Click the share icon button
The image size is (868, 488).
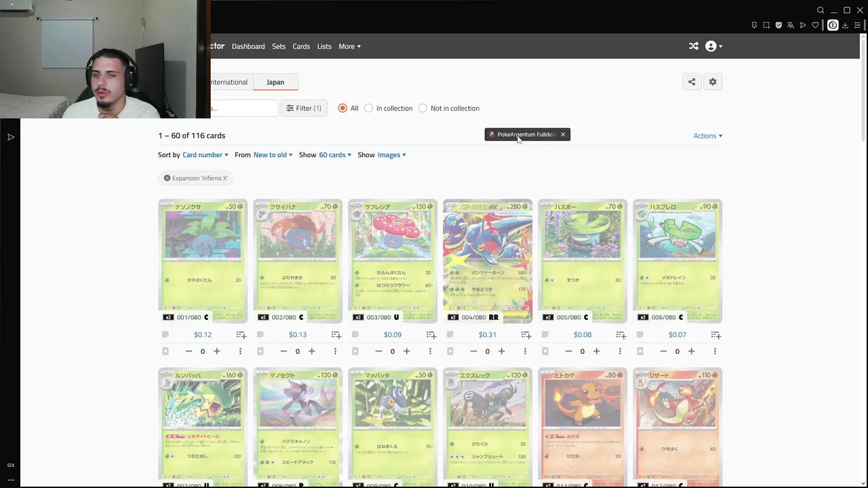(x=692, y=82)
